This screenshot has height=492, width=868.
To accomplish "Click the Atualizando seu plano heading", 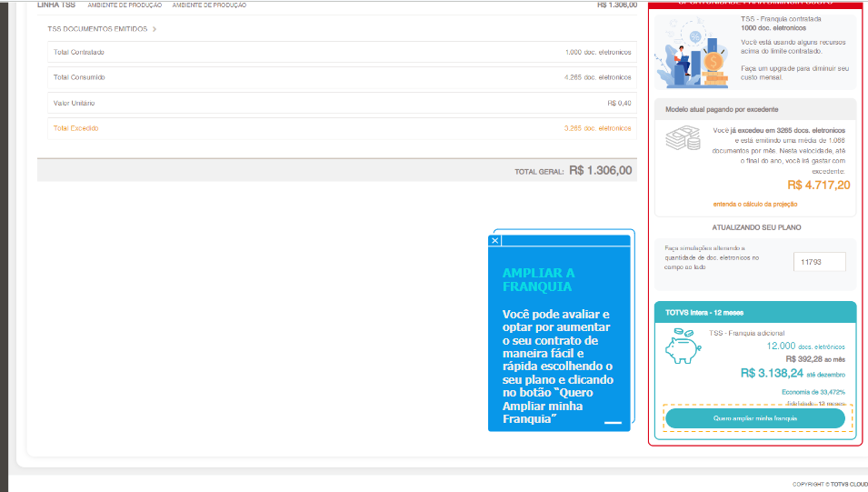I will [756, 227].
